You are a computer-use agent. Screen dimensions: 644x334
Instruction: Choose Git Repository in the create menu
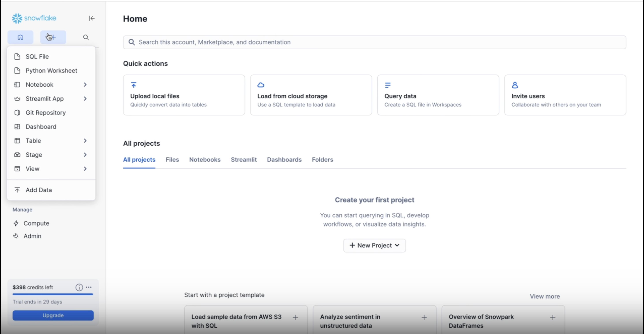pyautogui.click(x=45, y=113)
